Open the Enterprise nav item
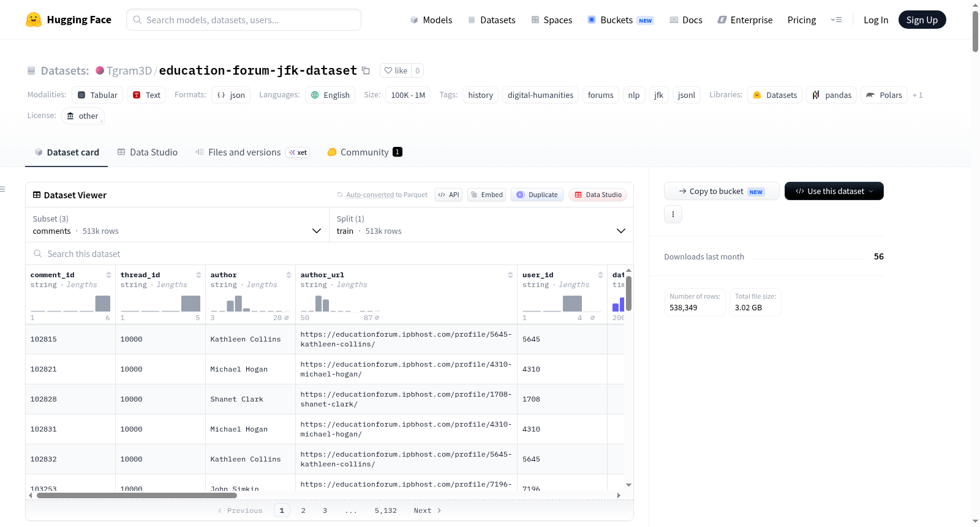This screenshot has height=527, width=980. (x=745, y=20)
